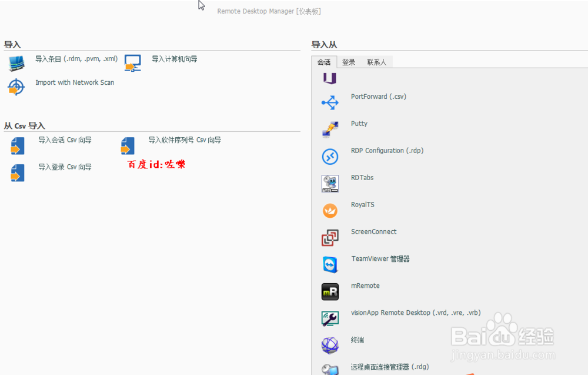The height and width of the screenshot is (375, 588).
Task: Click the 导入登录 Csv 向导 file icon
Action: tap(18, 172)
